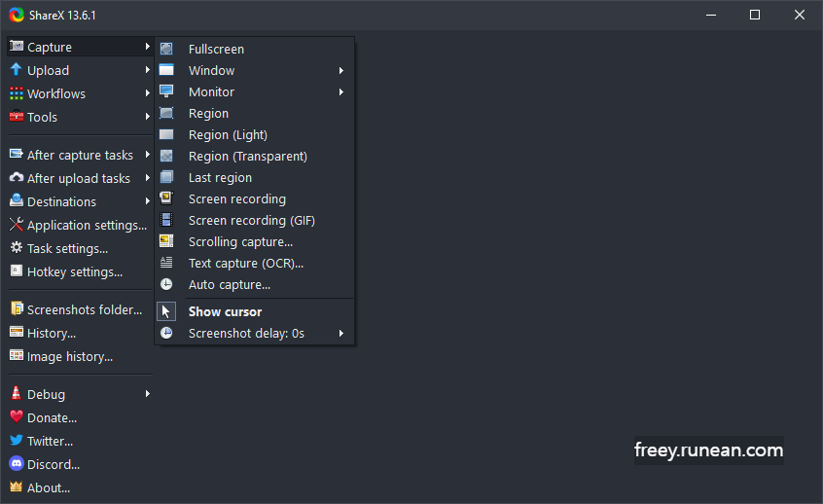Open Application settings...
The width and height of the screenshot is (823, 504).
click(x=80, y=225)
